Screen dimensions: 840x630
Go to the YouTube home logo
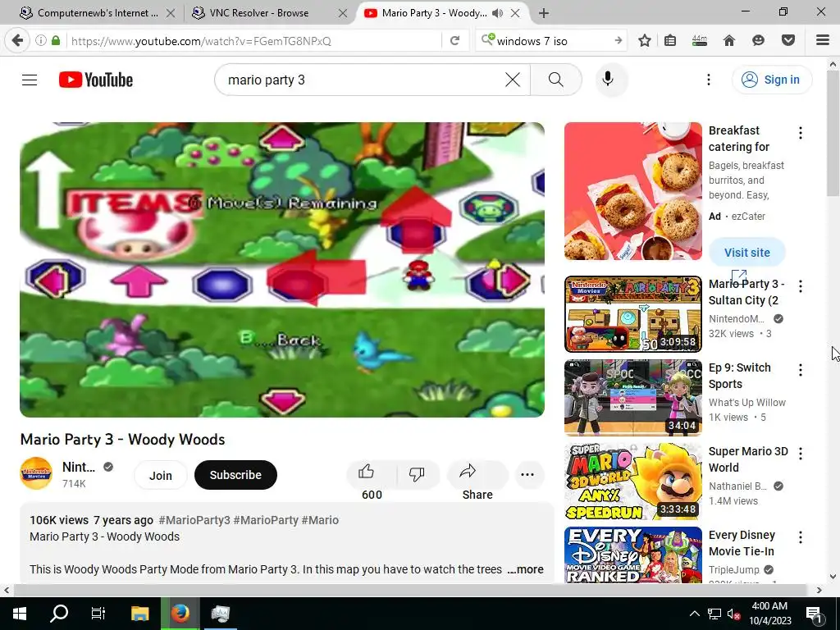pyautogui.click(x=96, y=80)
